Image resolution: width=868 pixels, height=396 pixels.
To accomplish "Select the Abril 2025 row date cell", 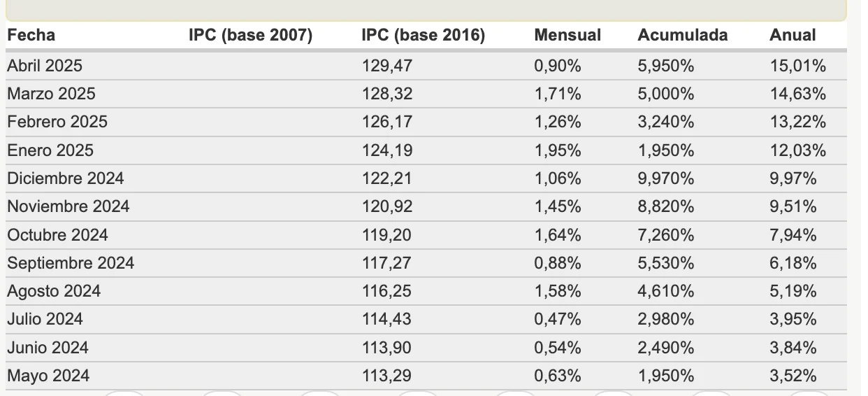I will (x=45, y=66).
